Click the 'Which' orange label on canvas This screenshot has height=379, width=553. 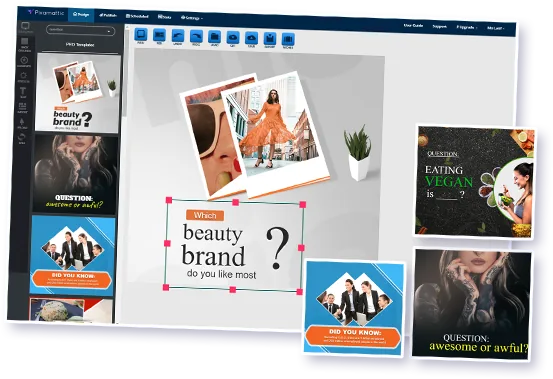205,215
